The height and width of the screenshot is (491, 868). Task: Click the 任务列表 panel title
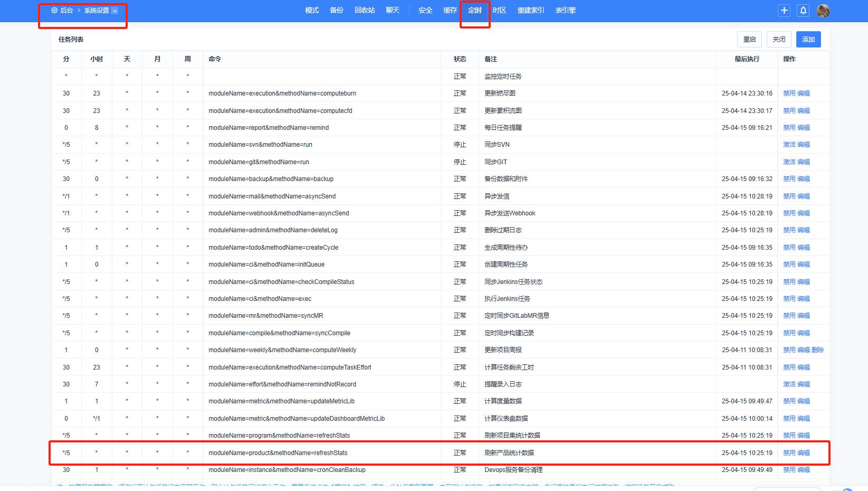71,40
